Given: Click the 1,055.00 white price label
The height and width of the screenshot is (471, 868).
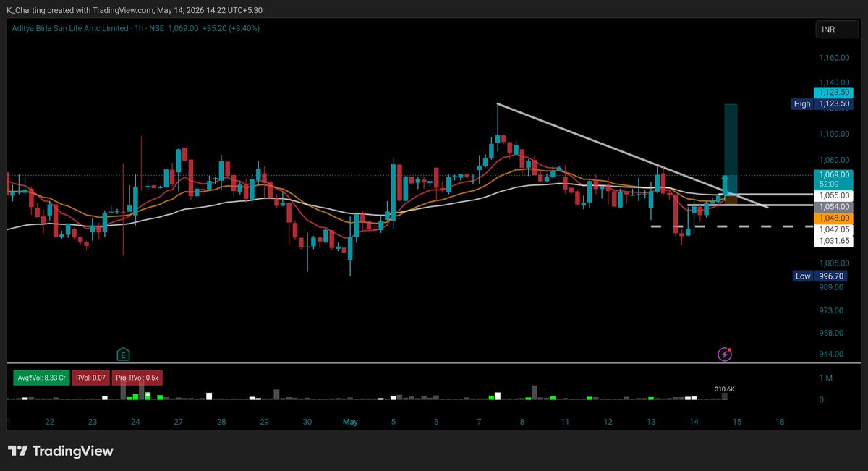Looking at the screenshot, I should [x=834, y=196].
